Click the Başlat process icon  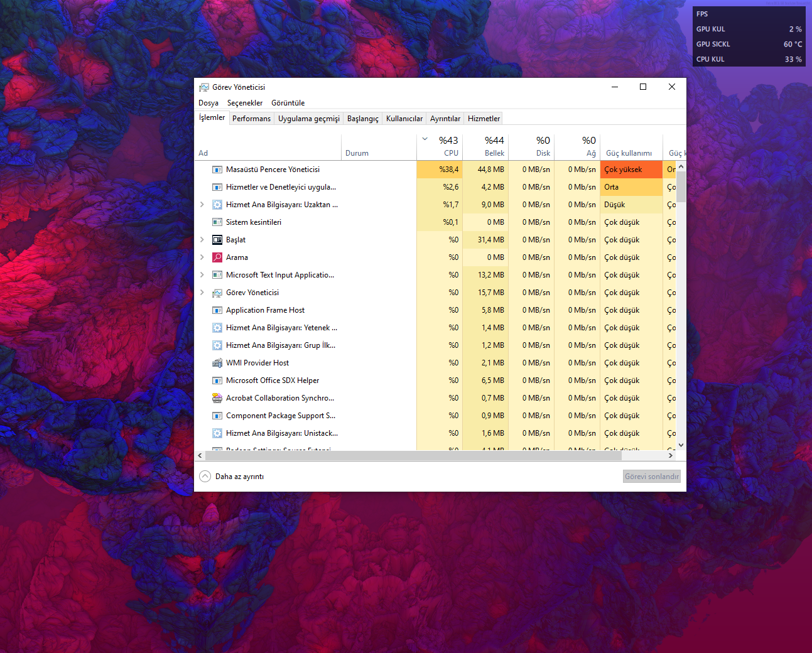click(x=217, y=240)
